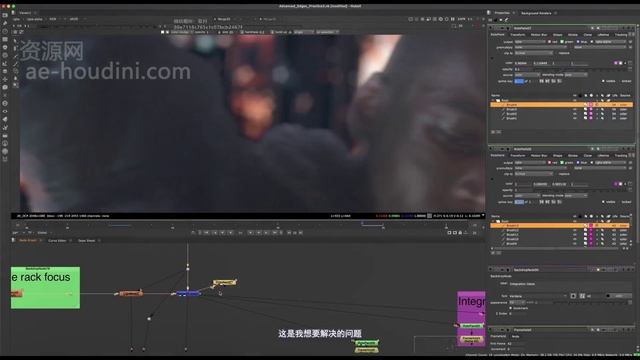Select the orange node left of blue node
This screenshot has width=640, height=360.
click(x=131, y=293)
